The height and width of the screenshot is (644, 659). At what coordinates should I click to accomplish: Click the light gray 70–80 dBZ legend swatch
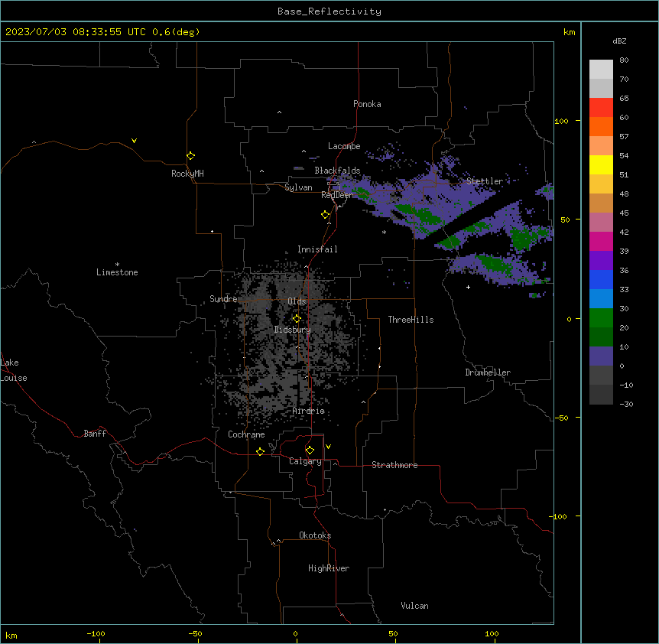[x=601, y=69]
